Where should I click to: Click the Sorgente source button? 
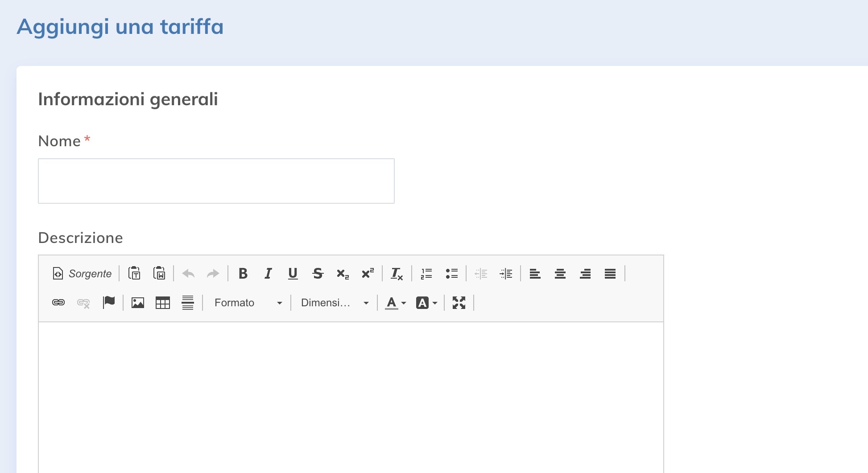pos(82,273)
